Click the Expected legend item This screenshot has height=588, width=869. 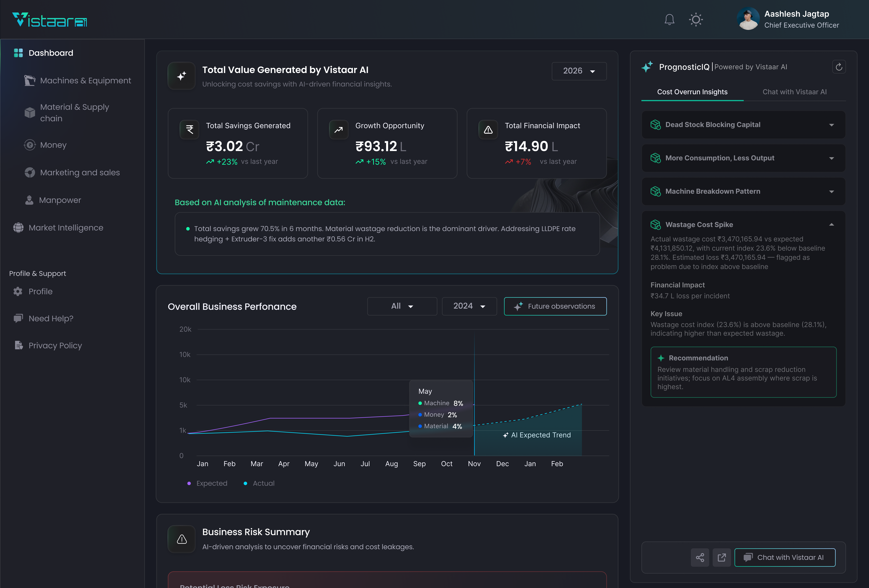click(x=207, y=483)
